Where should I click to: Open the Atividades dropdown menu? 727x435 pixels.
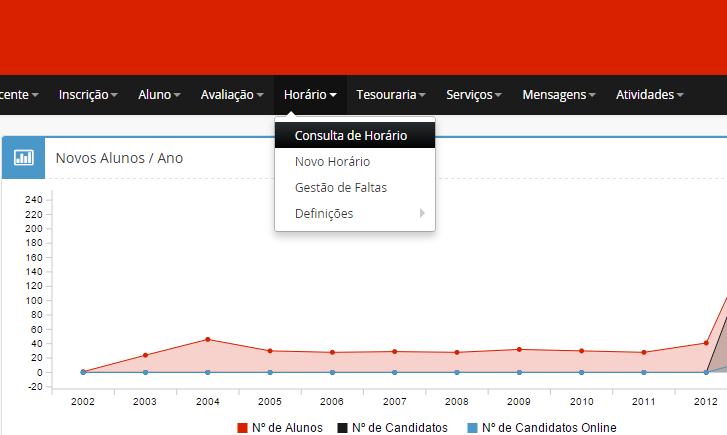[x=649, y=95]
